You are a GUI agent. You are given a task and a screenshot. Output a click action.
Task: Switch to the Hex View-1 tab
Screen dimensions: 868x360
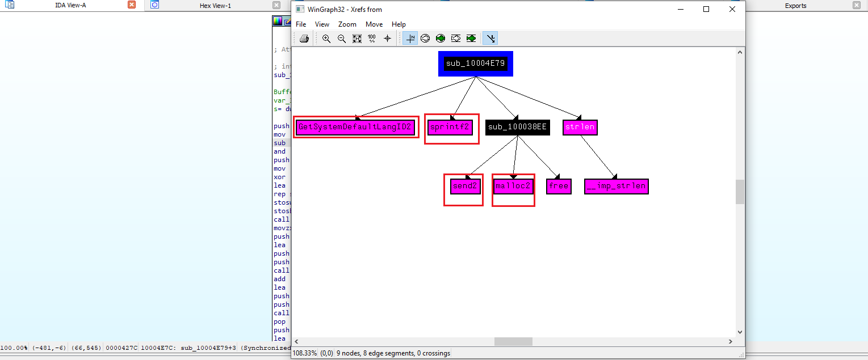pyautogui.click(x=215, y=6)
